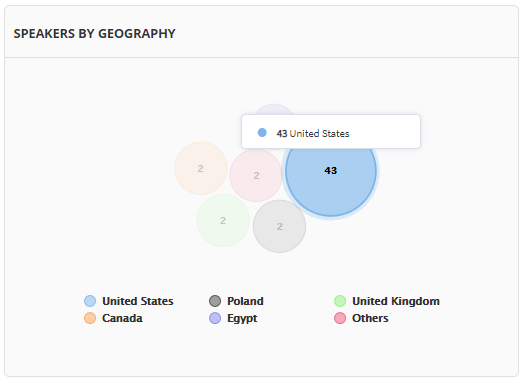
Task: Toggle the Canada legend label
Action: 122,318
